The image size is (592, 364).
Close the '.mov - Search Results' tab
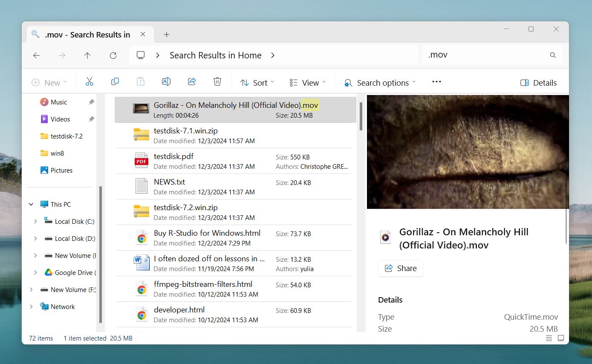pyautogui.click(x=143, y=35)
